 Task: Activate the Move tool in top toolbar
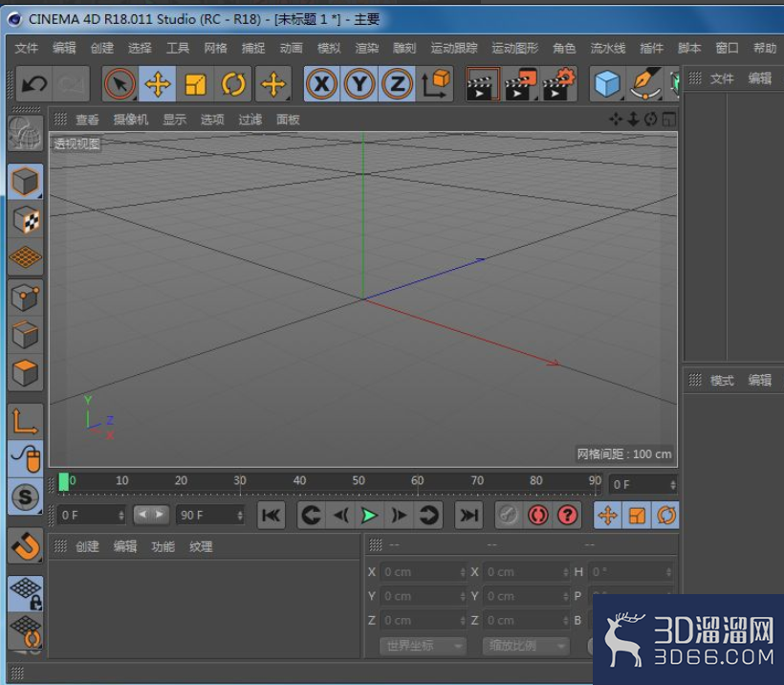tap(158, 83)
